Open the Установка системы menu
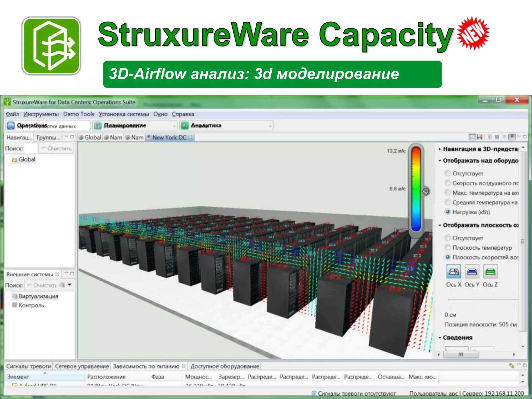This screenshot has height=399, width=532. (x=124, y=114)
